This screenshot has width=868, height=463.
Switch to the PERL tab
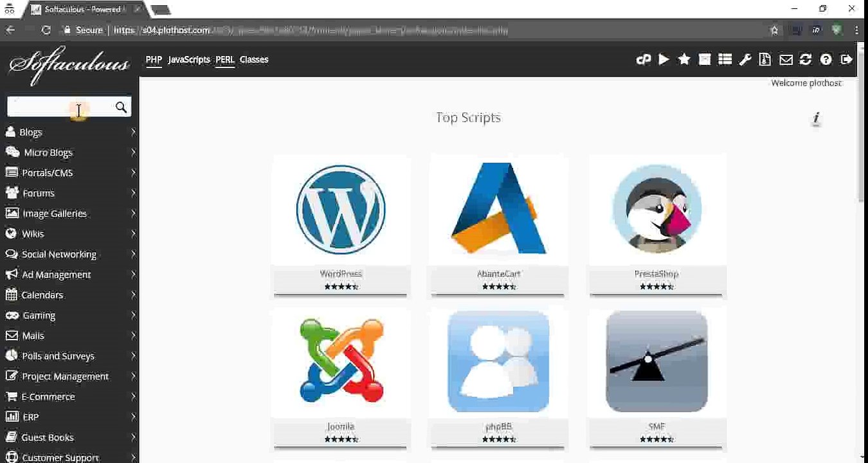tap(225, 60)
